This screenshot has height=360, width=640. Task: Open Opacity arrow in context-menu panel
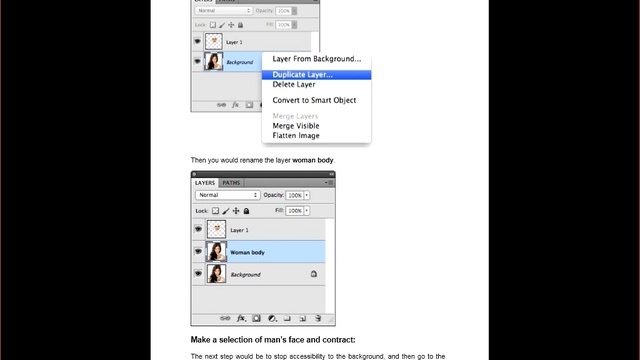294,11
